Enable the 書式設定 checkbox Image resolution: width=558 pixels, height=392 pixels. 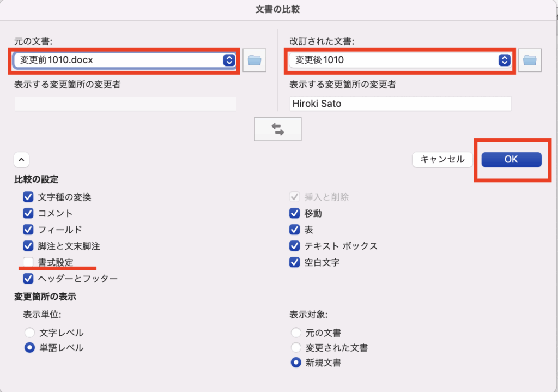[28, 263]
